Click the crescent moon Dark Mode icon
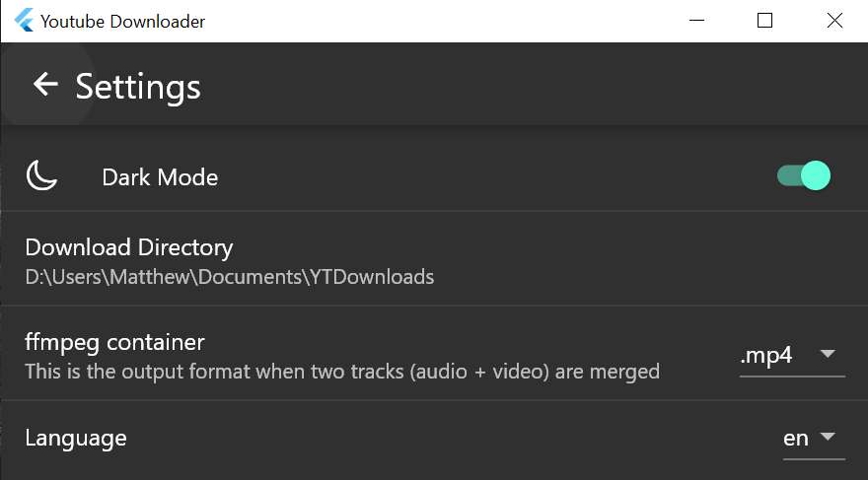The height and width of the screenshot is (480, 868). 41,175
